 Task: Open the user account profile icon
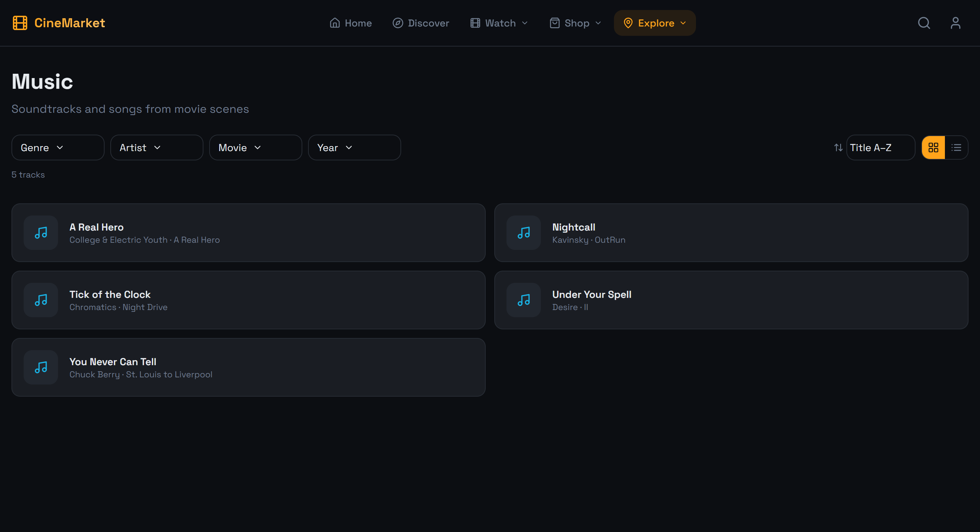955,23
